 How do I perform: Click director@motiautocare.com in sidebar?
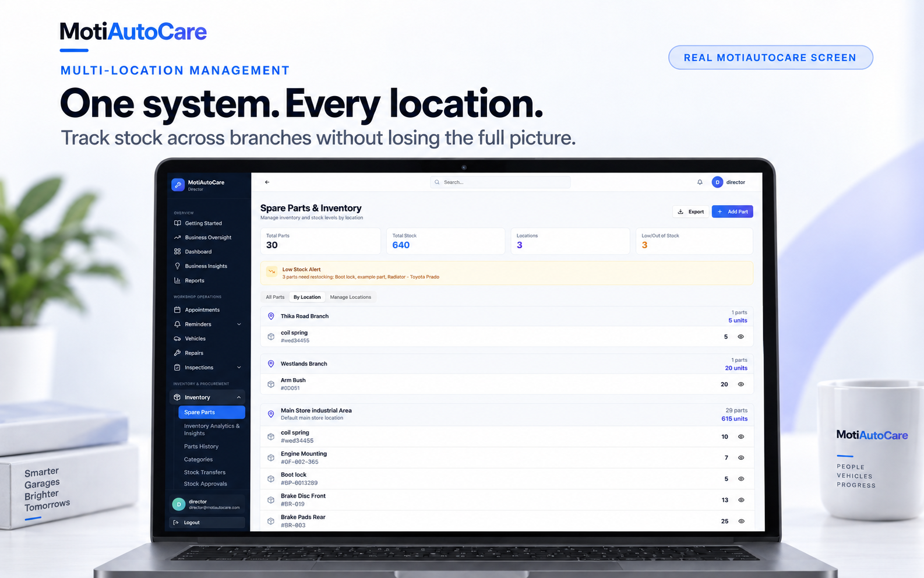[x=214, y=507]
